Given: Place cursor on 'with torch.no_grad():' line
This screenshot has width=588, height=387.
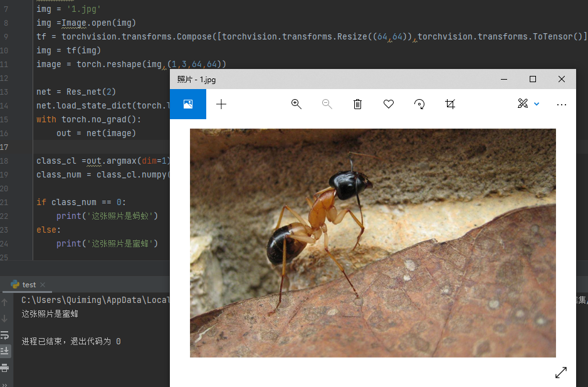Looking at the screenshot, I should (x=88, y=119).
